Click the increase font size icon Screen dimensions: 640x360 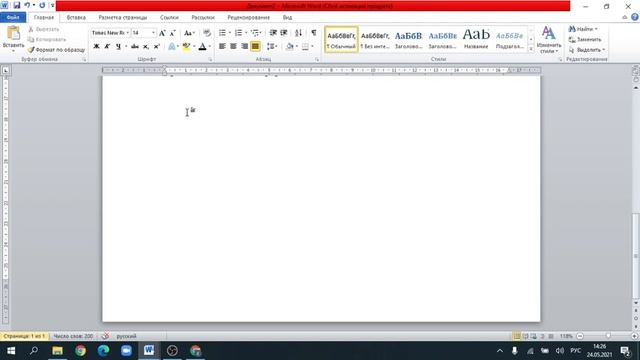[162, 33]
